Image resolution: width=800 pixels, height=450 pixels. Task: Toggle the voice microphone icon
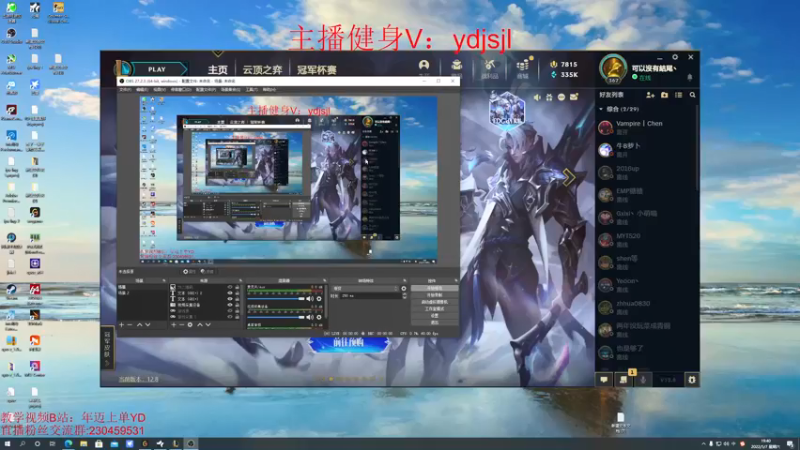643,380
